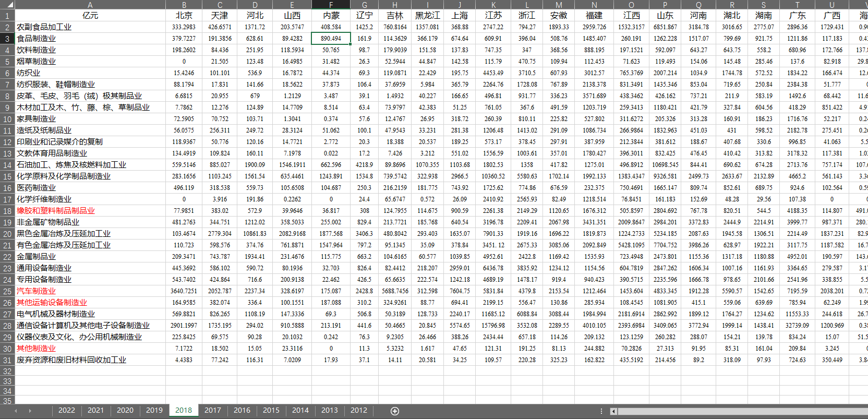Click the 河北 value 10861.83

point(255,234)
